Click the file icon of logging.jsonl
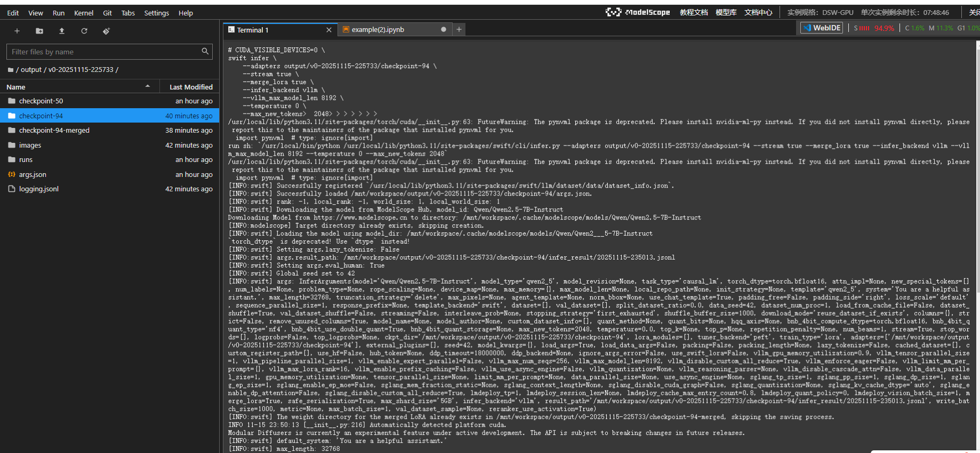The width and height of the screenshot is (980, 453). tap(12, 189)
